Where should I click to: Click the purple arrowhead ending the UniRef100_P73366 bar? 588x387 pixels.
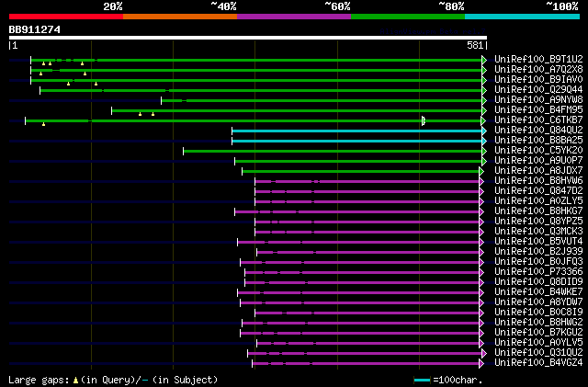(x=481, y=272)
